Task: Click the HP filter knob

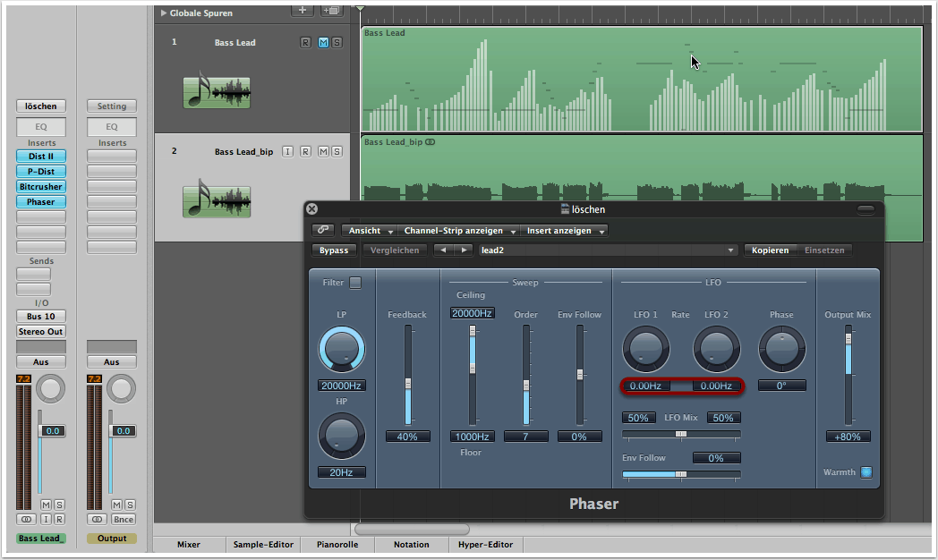Action: coord(341,437)
